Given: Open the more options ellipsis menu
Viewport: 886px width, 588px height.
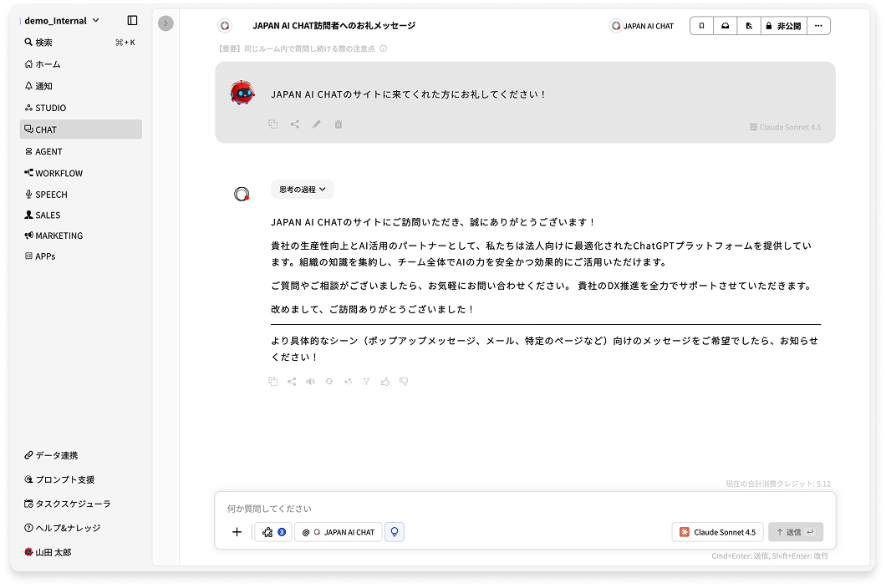Looking at the screenshot, I should [x=818, y=26].
